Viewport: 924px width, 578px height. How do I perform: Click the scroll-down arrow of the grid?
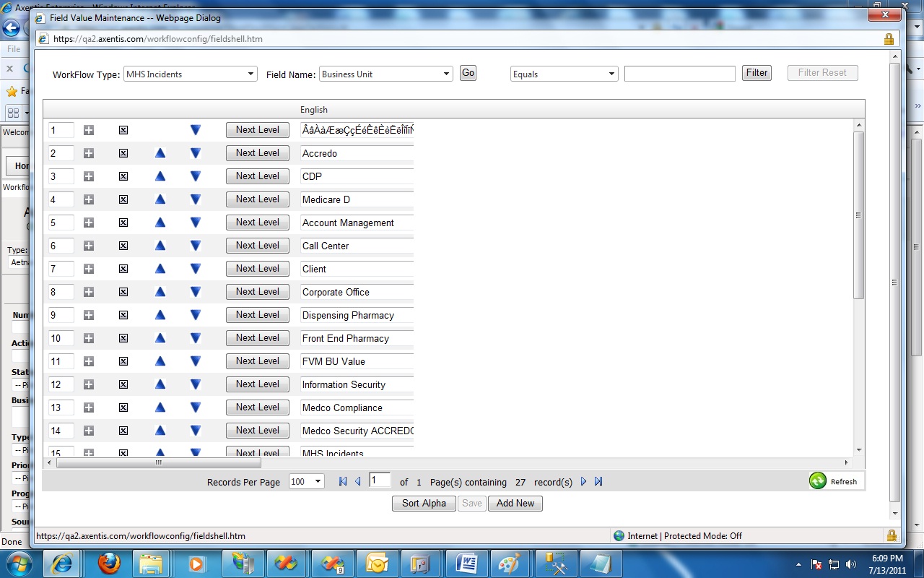[x=859, y=450]
